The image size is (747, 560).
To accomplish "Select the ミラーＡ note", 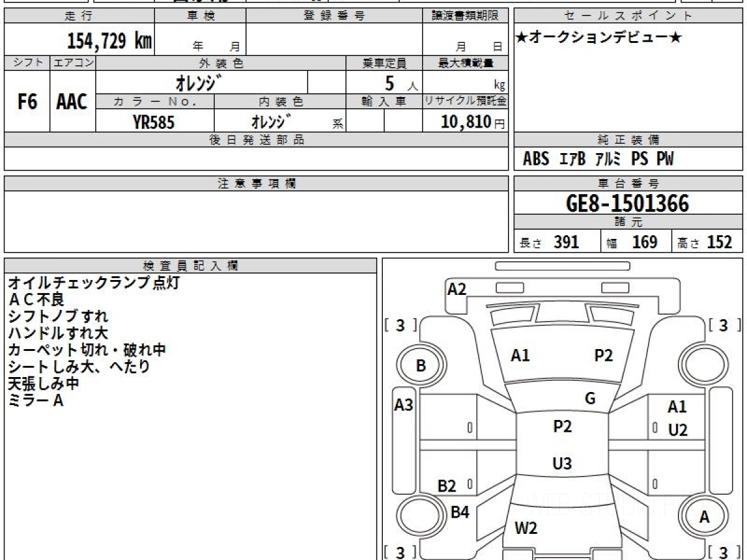I will click(x=36, y=401).
